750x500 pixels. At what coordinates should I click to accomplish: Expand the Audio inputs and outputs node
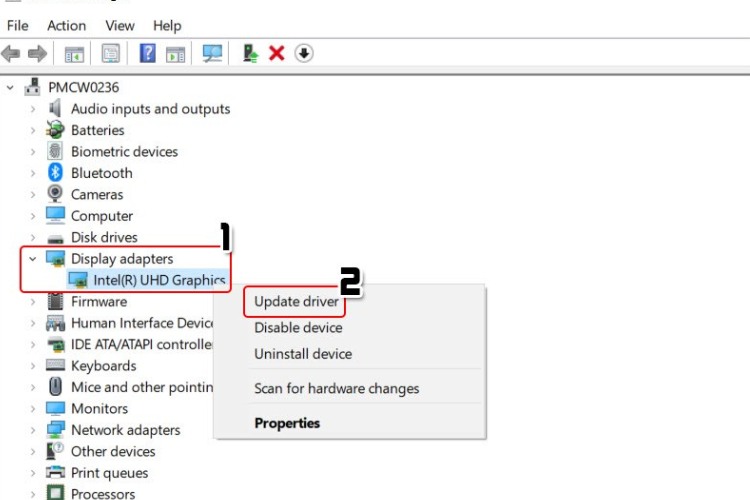coord(33,109)
